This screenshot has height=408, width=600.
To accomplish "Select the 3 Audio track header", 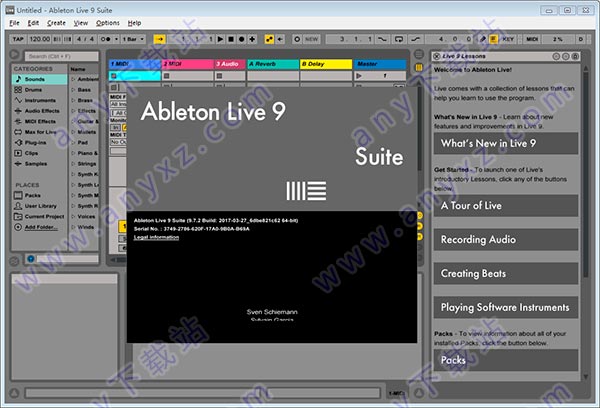I will coord(230,64).
